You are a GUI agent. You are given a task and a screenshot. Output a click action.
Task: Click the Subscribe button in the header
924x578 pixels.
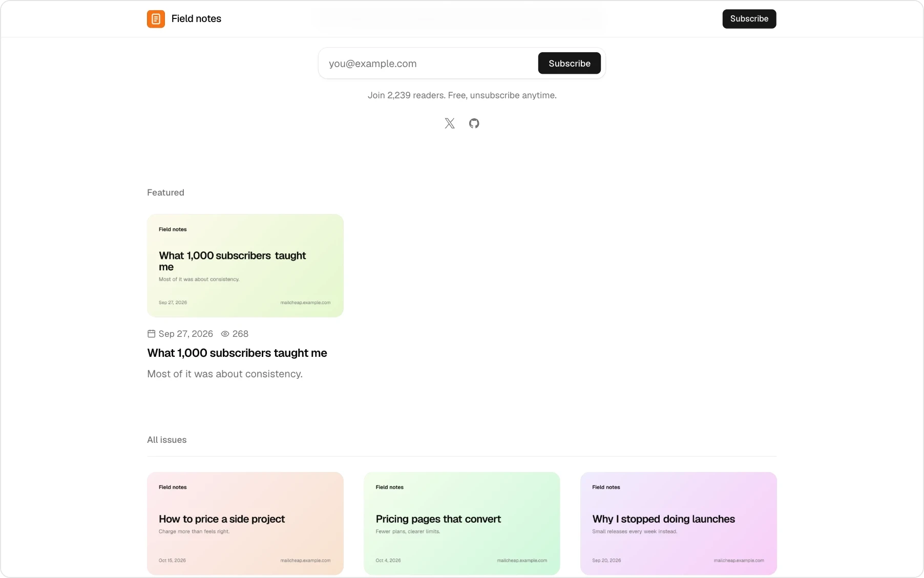tap(749, 19)
